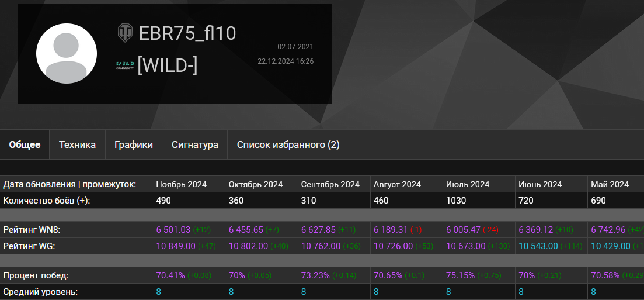Click the Количество боёв (+) row label
This screenshot has height=300, width=644.
tap(47, 200)
